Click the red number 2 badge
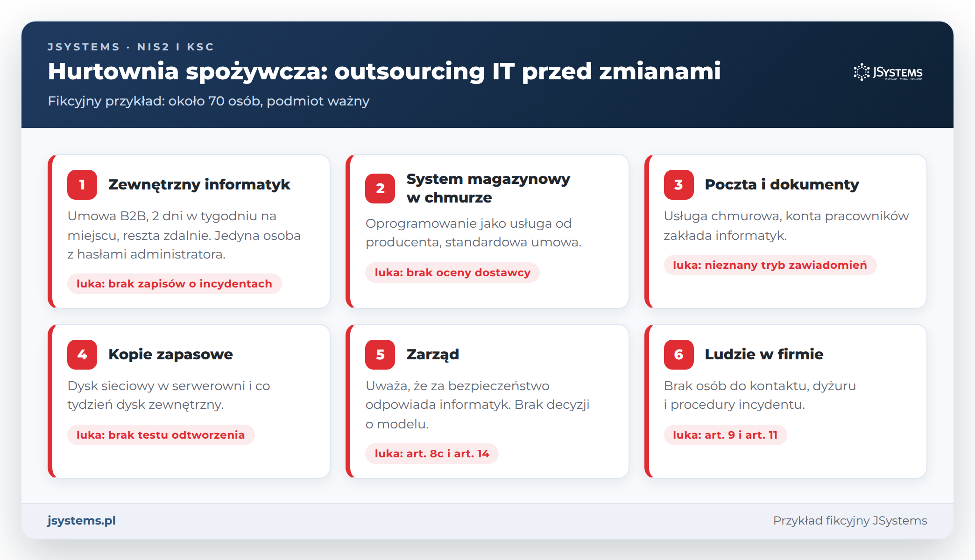The image size is (975, 560). point(380,189)
